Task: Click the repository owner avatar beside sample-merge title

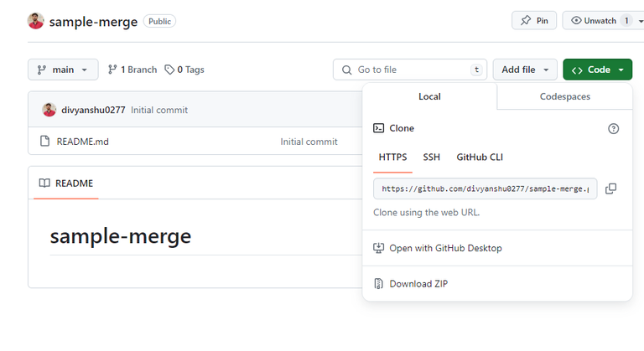Action: click(x=36, y=22)
